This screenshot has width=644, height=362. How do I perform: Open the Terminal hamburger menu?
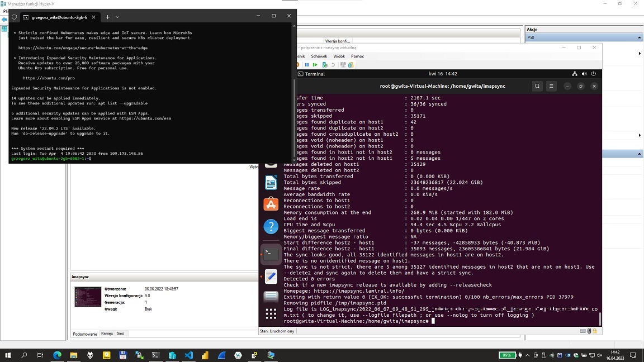(552, 86)
